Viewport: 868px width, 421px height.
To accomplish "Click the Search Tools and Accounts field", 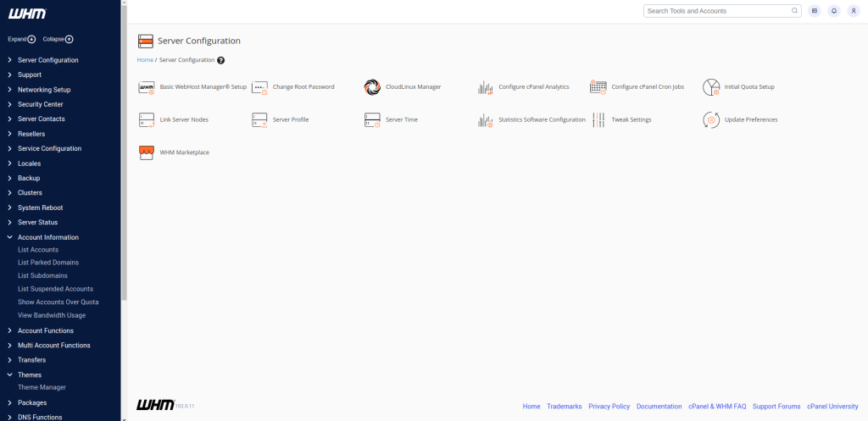I will 721,11.
